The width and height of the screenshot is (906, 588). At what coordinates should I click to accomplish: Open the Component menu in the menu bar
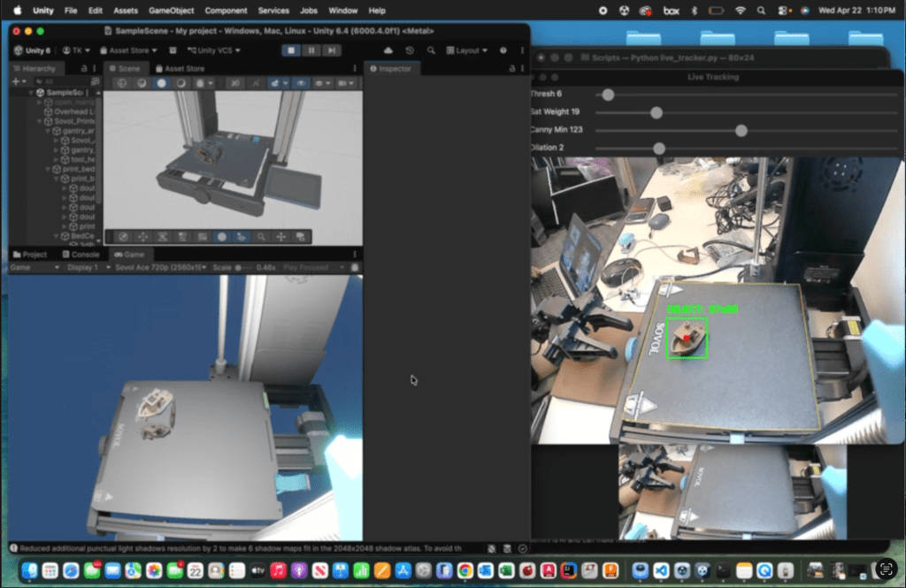[x=226, y=11]
